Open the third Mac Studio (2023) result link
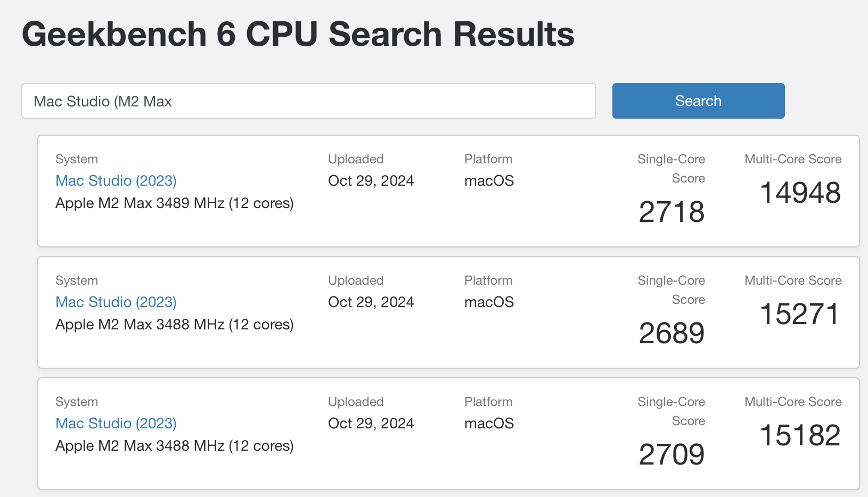 click(x=116, y=423)
